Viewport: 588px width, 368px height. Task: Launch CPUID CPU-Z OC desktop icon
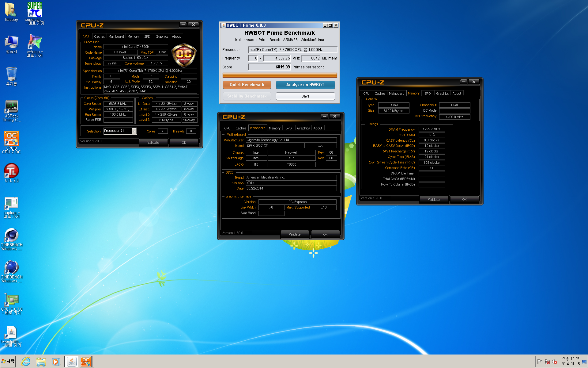pyautogui.click(x=12, y=142)
